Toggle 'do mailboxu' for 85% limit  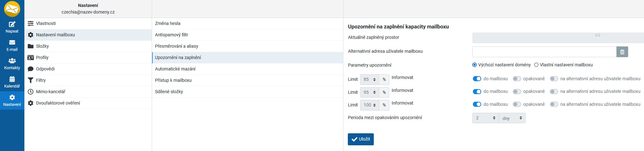tap(477, 79)
